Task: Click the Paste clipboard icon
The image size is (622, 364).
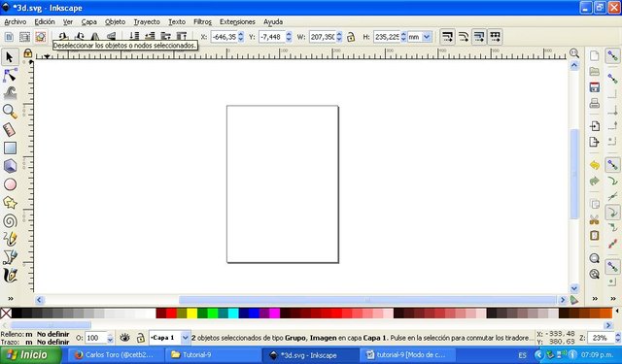Action: [594, 236]
